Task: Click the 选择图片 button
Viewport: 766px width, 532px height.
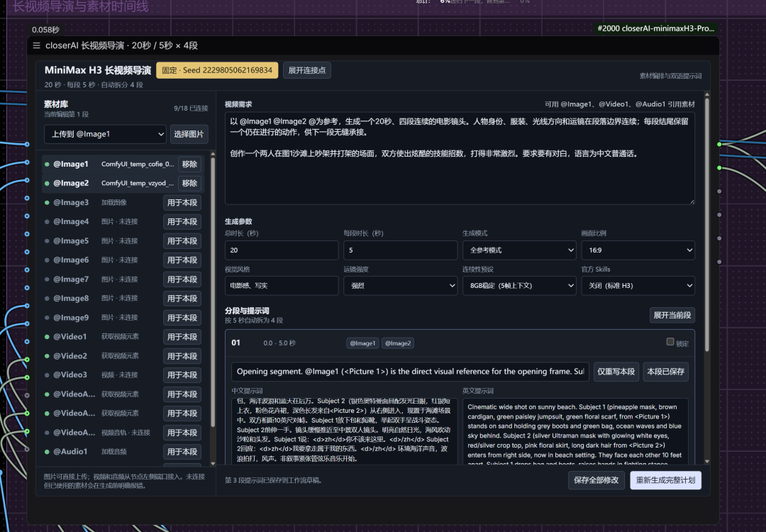Action: pyautogui.click(x=189, y=134)
